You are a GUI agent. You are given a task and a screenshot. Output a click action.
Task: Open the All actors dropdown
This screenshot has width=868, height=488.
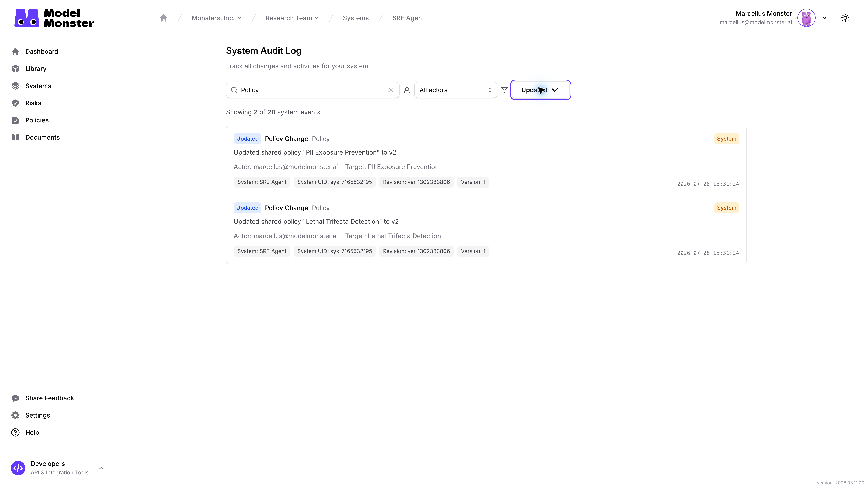(456, 90)
